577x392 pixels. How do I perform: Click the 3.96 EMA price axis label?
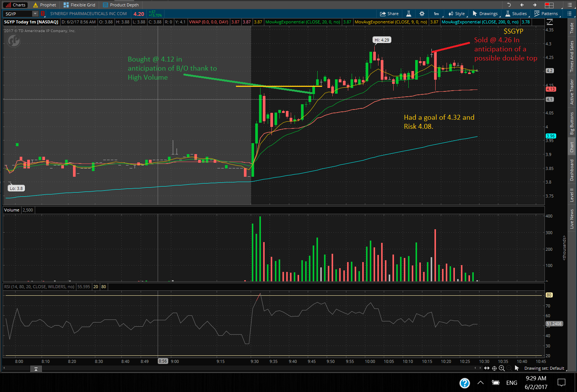551,136
